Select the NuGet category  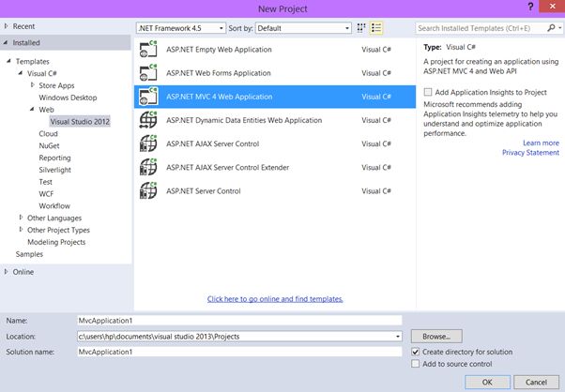coord(49,145)
